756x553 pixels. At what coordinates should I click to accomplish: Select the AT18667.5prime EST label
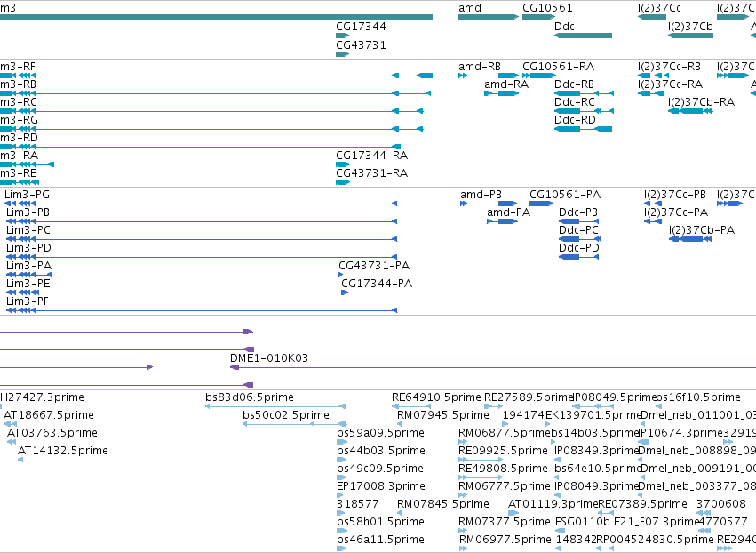point(49,415)
